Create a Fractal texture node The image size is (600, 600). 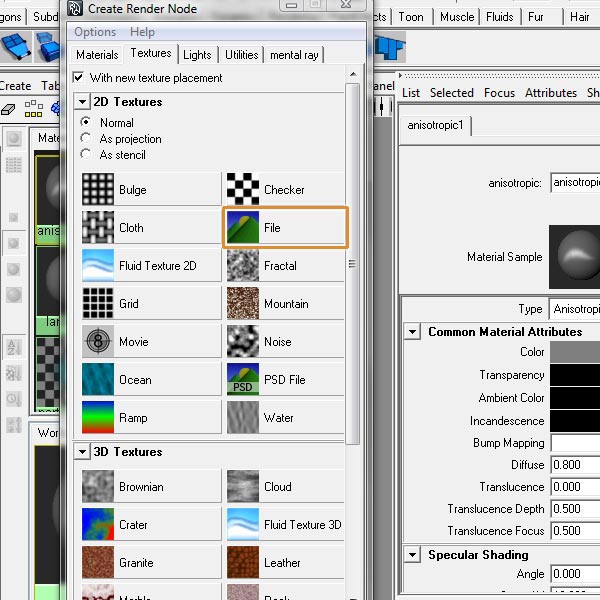(285, 265)
